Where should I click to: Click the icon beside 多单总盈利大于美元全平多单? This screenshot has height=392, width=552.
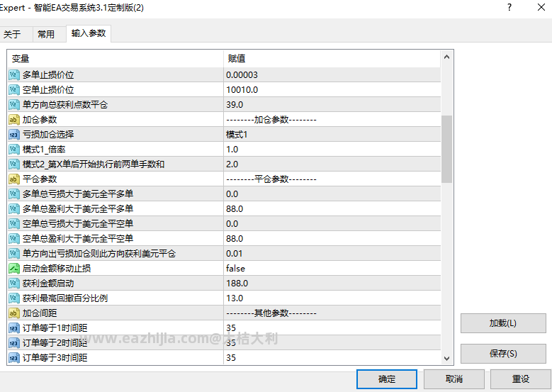(x=13, y=208)
